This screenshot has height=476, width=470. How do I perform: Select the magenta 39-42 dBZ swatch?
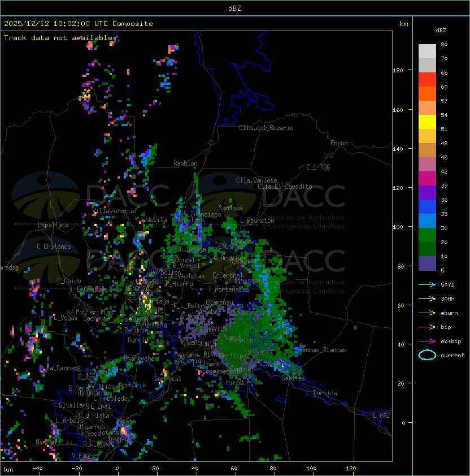(x=427, y=179)
